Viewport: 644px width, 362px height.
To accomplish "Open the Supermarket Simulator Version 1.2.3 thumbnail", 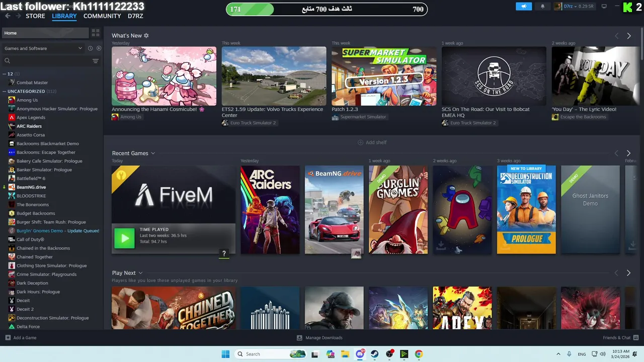I will (384, 76).
